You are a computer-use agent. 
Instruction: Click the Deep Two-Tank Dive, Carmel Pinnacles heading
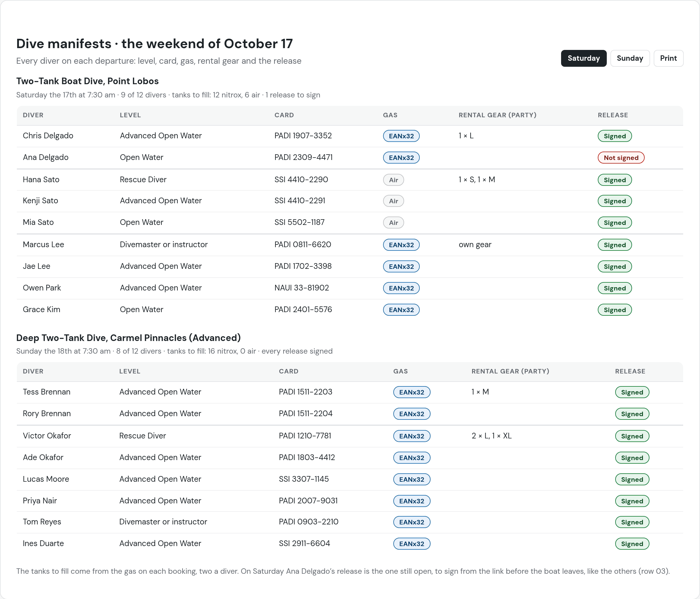coord(128,338)
